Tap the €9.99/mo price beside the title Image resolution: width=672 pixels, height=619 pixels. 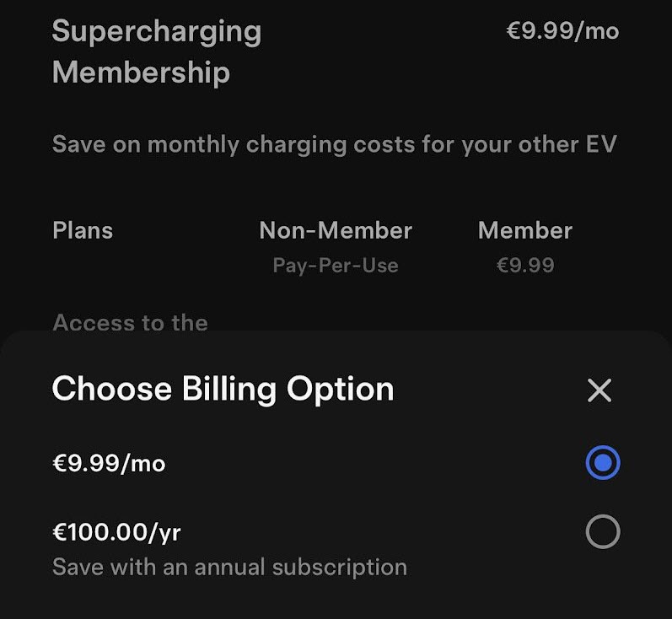point(562,32)
